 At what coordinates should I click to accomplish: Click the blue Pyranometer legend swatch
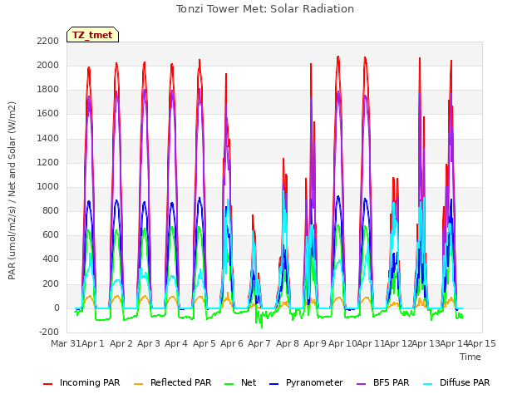pyautogui.click(x=273, y=384)
